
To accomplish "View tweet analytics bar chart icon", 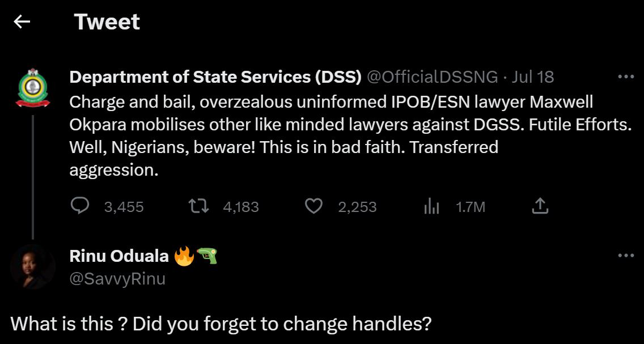I will point(431,207).
